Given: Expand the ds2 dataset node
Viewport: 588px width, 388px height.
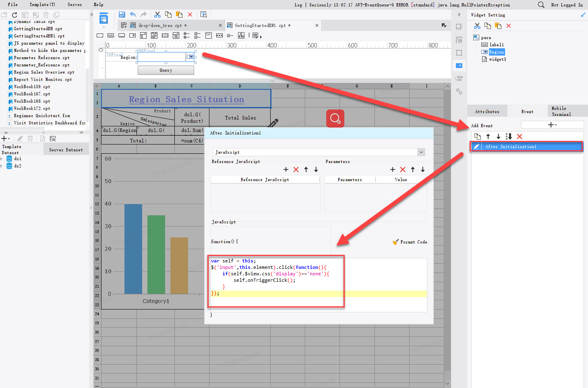Looking at the screenshot, I should pos(2,166).
